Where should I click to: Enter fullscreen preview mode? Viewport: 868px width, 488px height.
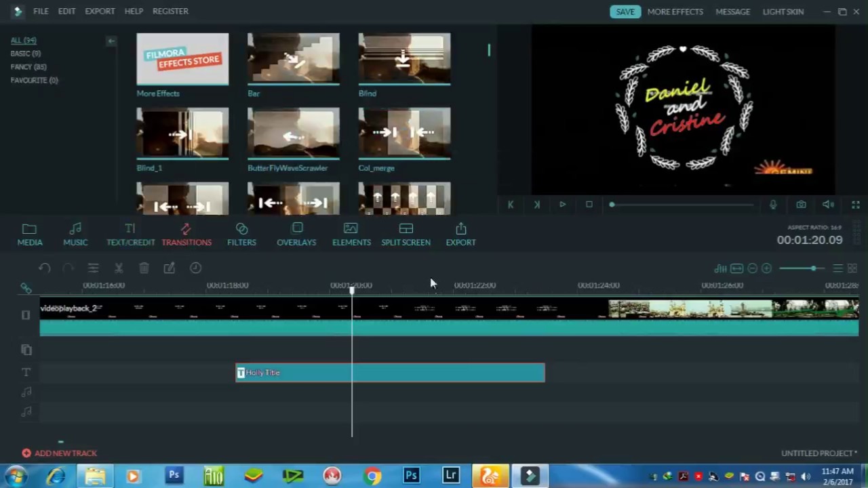pyautogui.click(x=855, y=205)
